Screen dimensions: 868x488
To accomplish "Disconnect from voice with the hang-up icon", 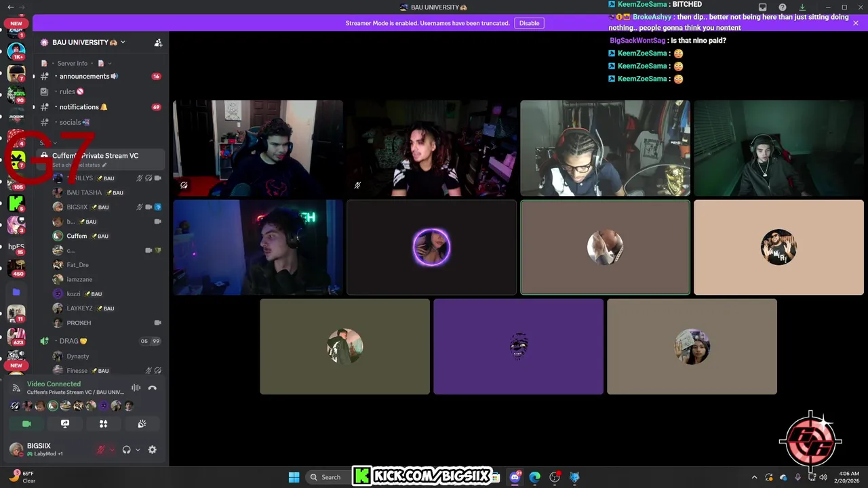I will 153,388.
